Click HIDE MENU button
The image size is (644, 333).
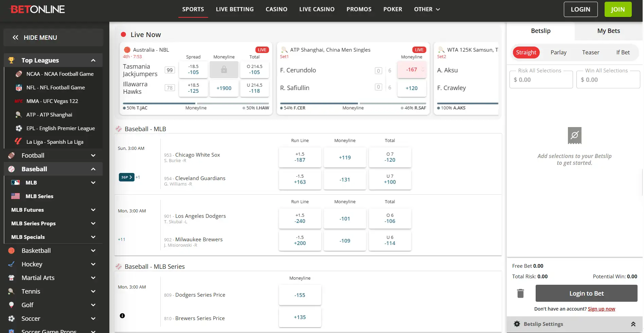click(53, 37)
